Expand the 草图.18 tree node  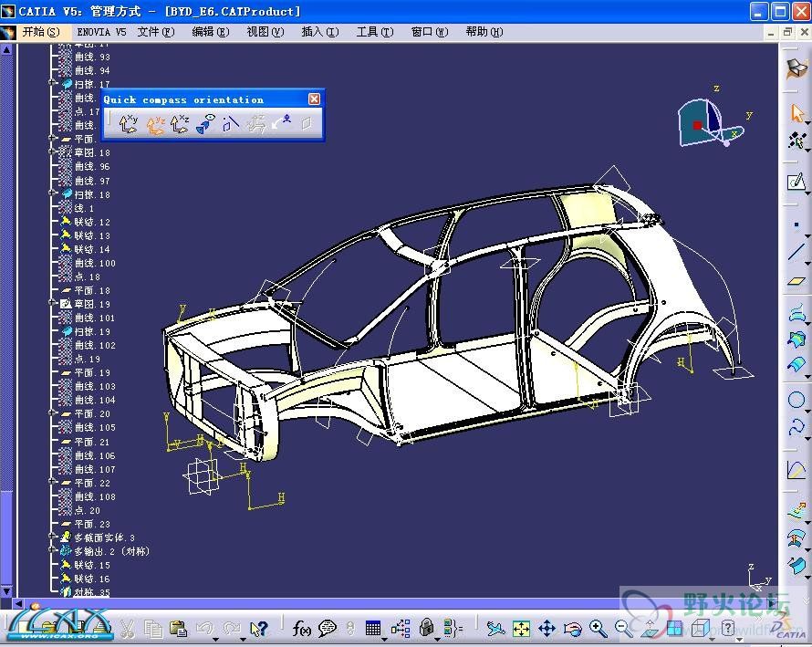point(52,151)
